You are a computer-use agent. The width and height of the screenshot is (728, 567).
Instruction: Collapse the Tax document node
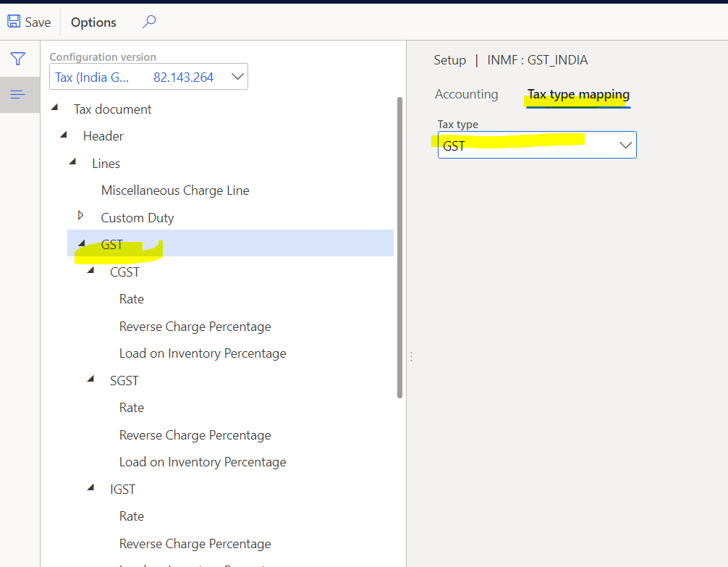(54, 108)
